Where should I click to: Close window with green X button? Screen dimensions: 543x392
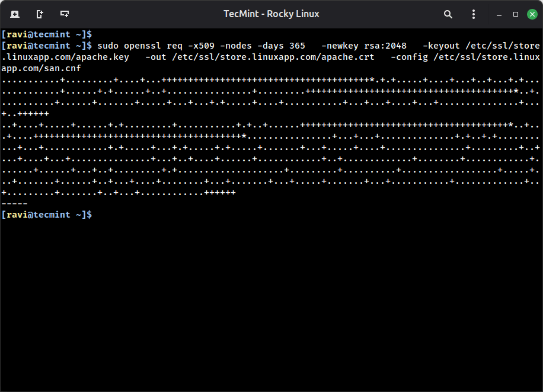(x=532, y=14)
